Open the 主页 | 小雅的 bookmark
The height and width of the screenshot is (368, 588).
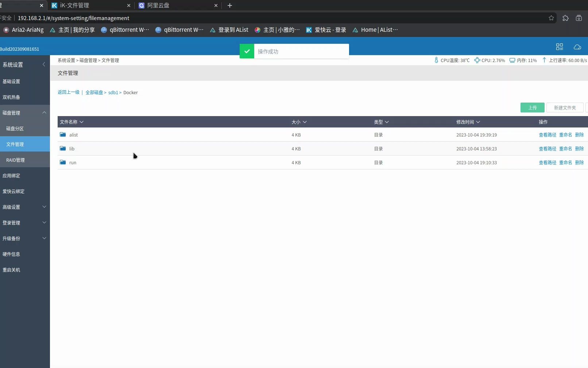click(277, 30)
